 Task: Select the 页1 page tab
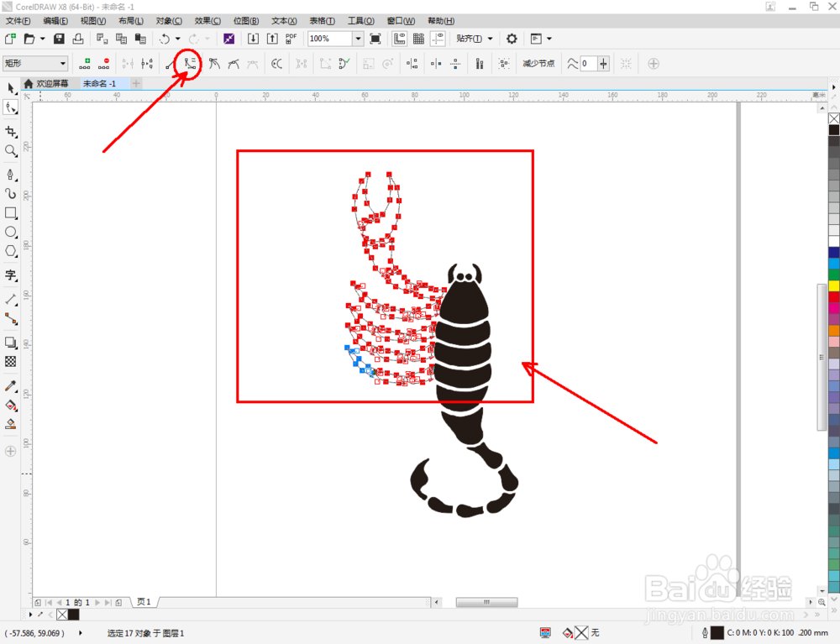(144, 602)
